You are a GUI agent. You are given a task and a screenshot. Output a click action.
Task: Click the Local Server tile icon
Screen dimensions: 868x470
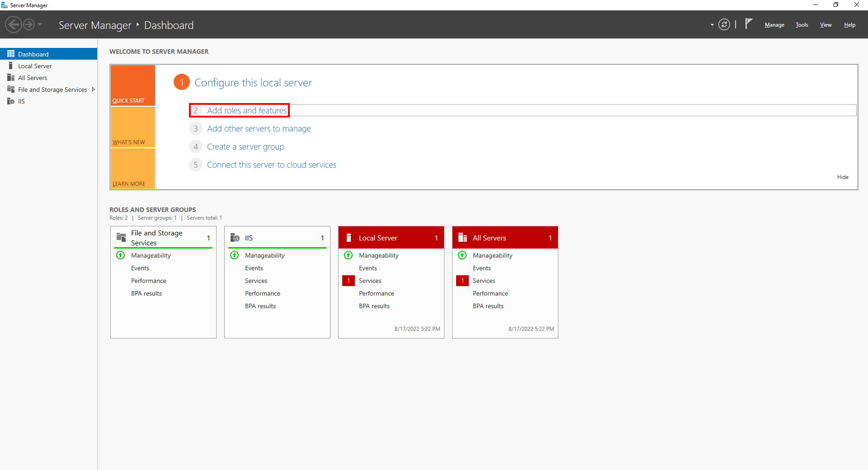pos(349,238)
